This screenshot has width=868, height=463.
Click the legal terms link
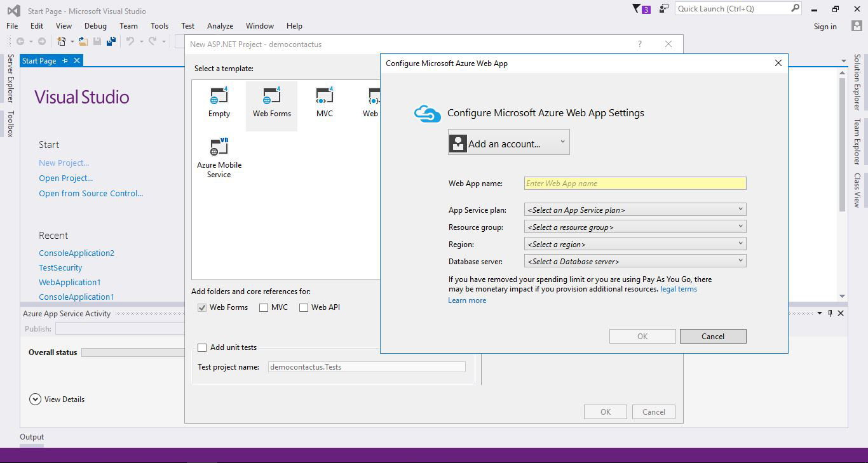click(679, 289)
